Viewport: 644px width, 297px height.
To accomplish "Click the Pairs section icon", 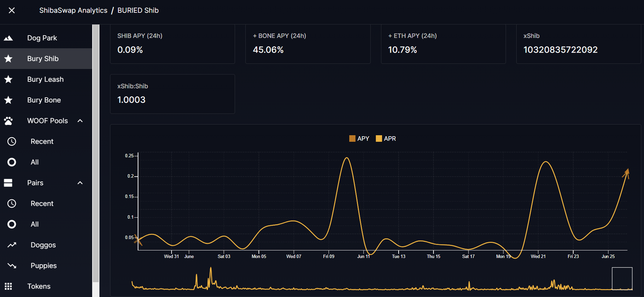I will 8,183.
